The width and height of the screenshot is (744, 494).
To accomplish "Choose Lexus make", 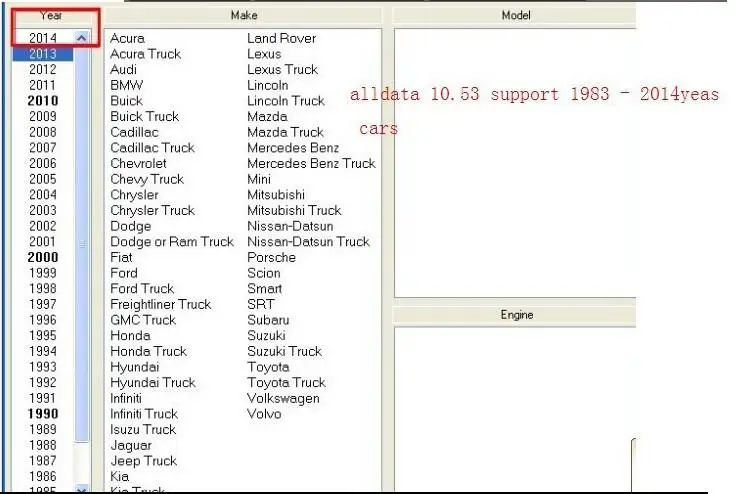I will [264, 54].
